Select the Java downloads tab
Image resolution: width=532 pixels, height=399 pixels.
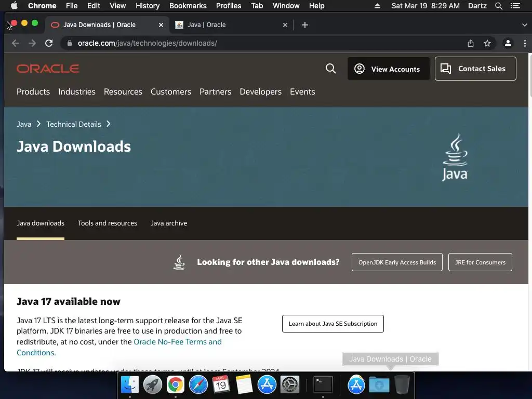41,223
